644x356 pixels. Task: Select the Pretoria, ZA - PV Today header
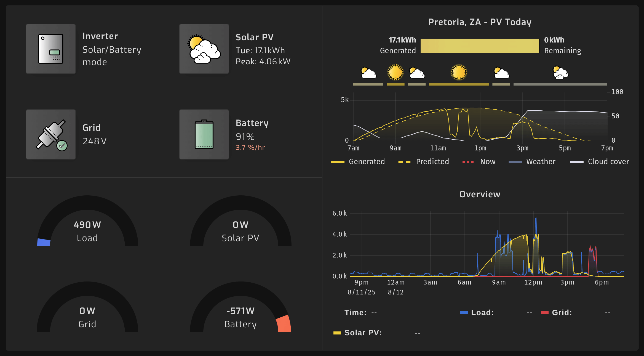tap(480, 22)
